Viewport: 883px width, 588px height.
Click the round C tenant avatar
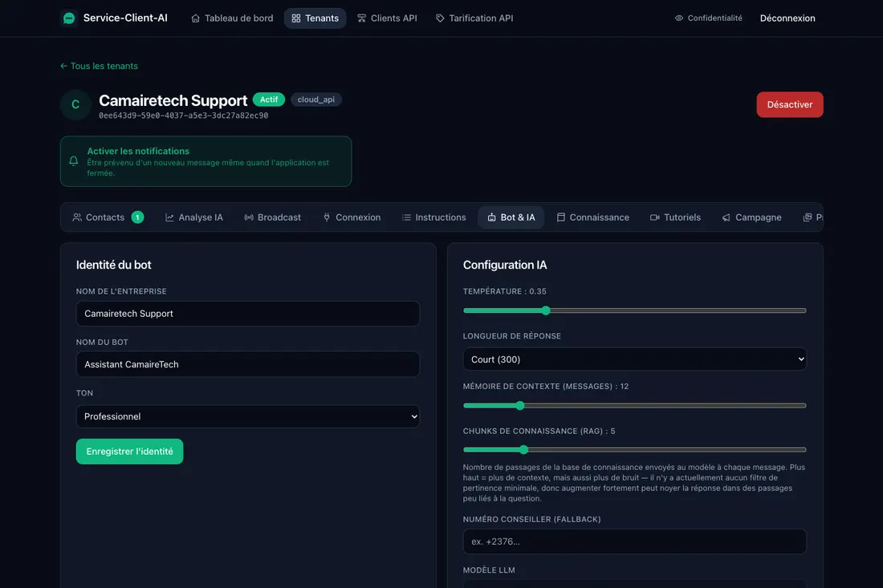pos(75,104)
